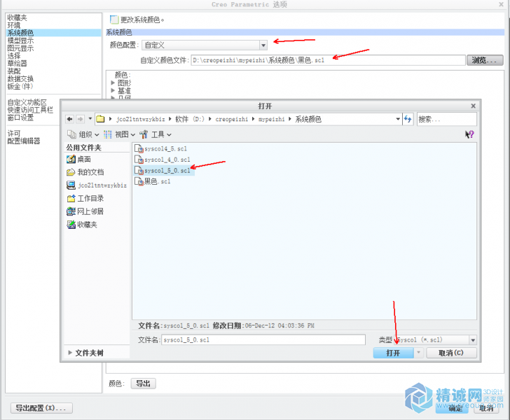Viewport: 510px width, 420px height.
Task: Select 快速访问工具栏 in the options list
Action: pyautogui.click(x=30, y=110)
